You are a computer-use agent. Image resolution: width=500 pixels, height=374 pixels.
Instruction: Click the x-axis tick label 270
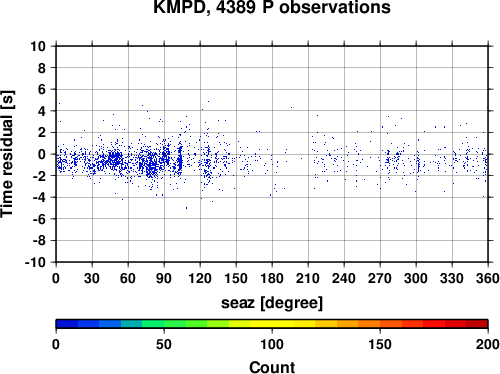380,278
